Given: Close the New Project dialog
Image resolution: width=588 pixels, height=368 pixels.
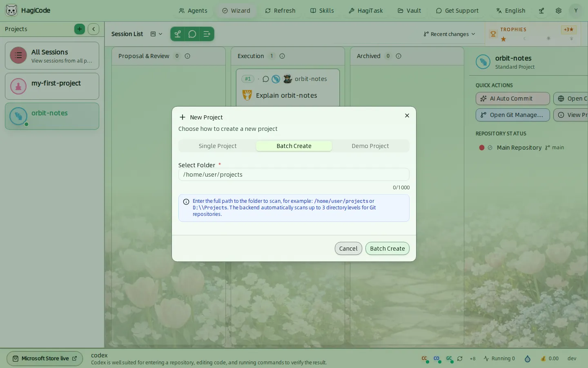Looking at the screenshot, I should (x=407, y=116).
